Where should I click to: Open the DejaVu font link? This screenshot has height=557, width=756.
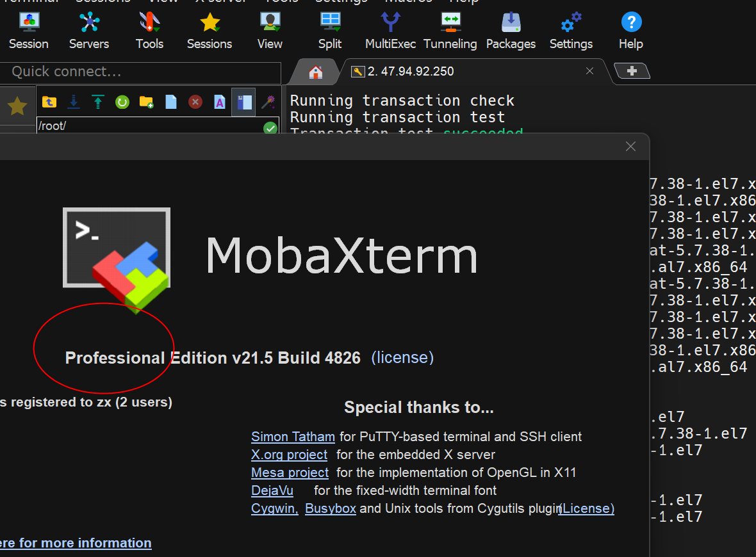(272, 490)
